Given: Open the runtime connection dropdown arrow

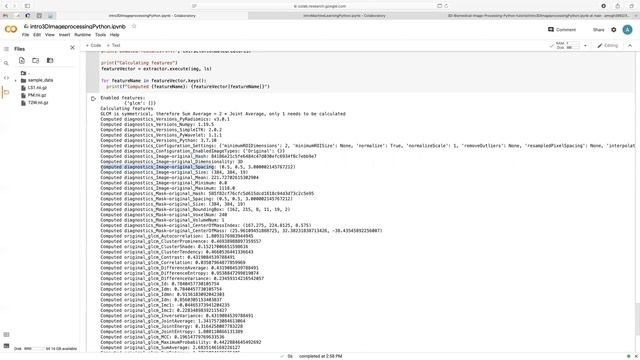Looking at the screenshot, I should [x=585, y=46].
